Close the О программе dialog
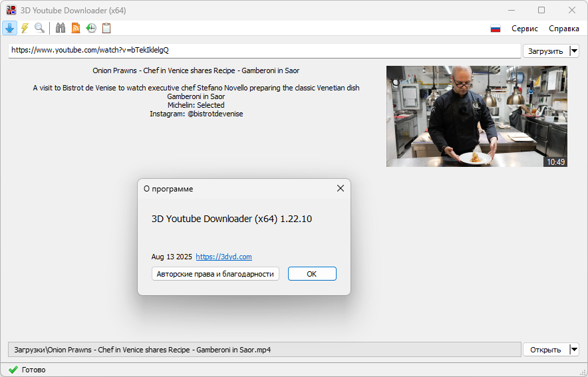Viewport: 588px width, 377px height. click(x=341, y=188)
